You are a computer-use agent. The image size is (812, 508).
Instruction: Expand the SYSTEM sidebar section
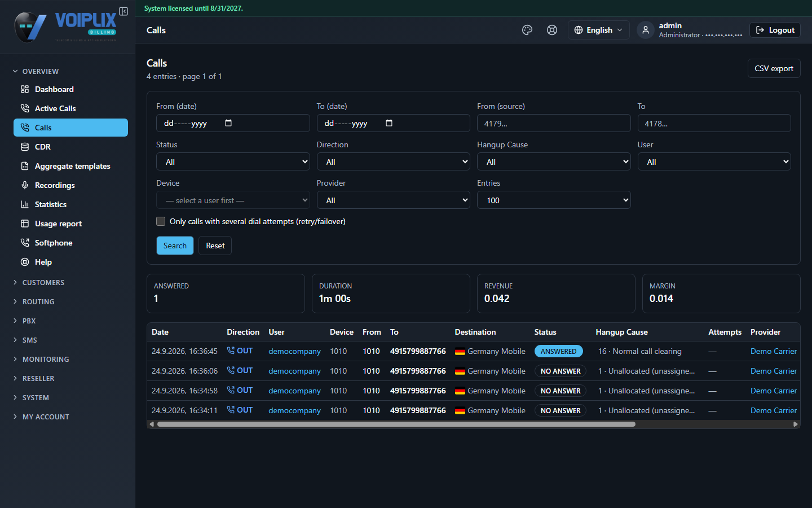(31, 397)
